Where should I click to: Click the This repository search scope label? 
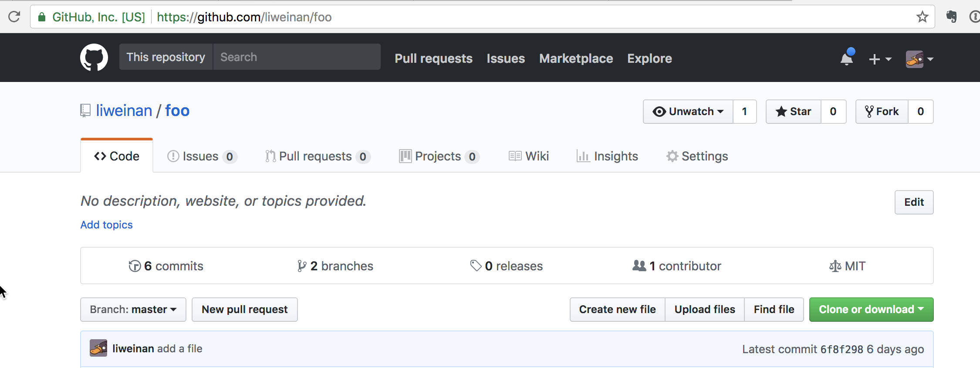[x=166, y=57]
